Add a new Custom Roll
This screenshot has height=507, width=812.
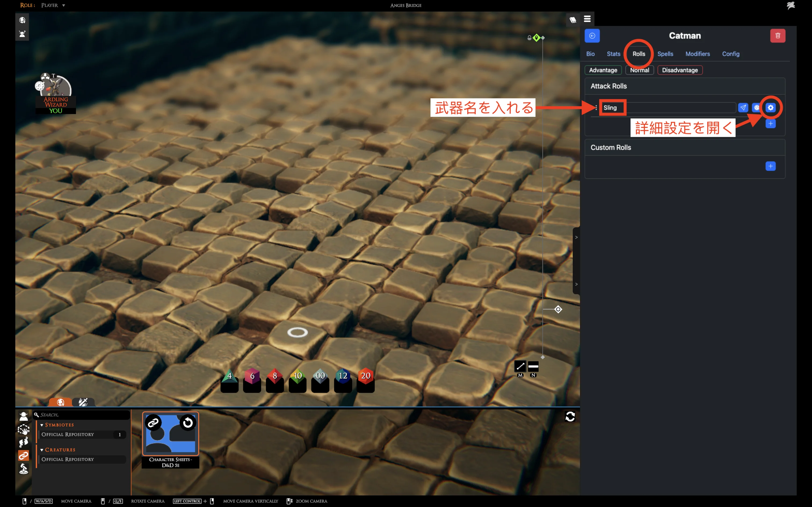point(770,166)
